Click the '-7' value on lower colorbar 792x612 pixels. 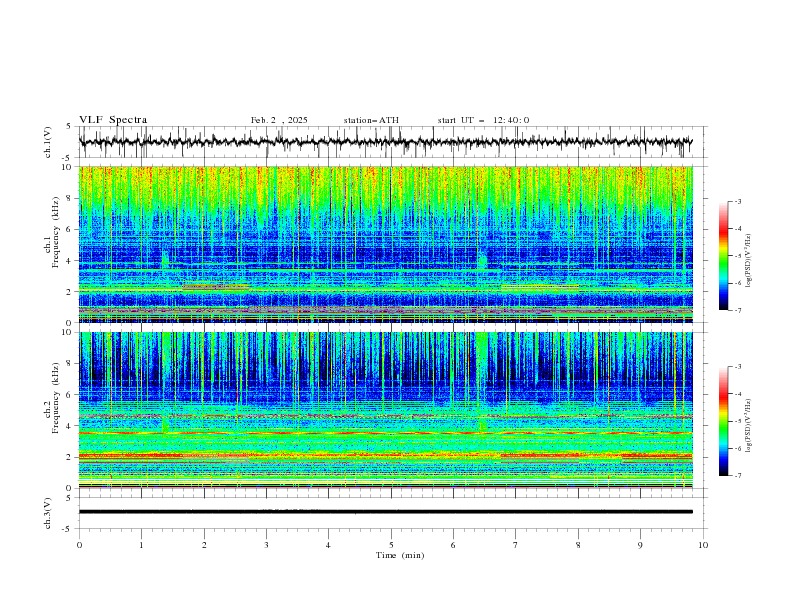coord(737,476)
